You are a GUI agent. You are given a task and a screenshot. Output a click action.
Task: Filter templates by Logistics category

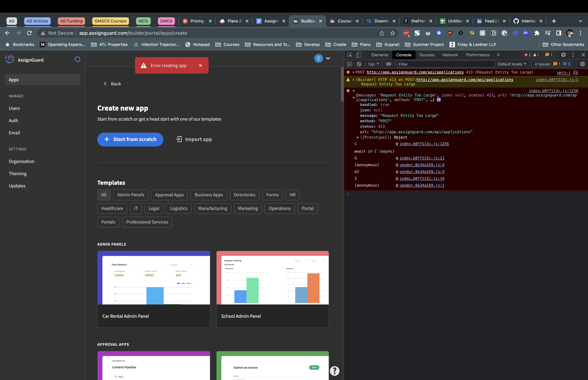click(179, 209)
